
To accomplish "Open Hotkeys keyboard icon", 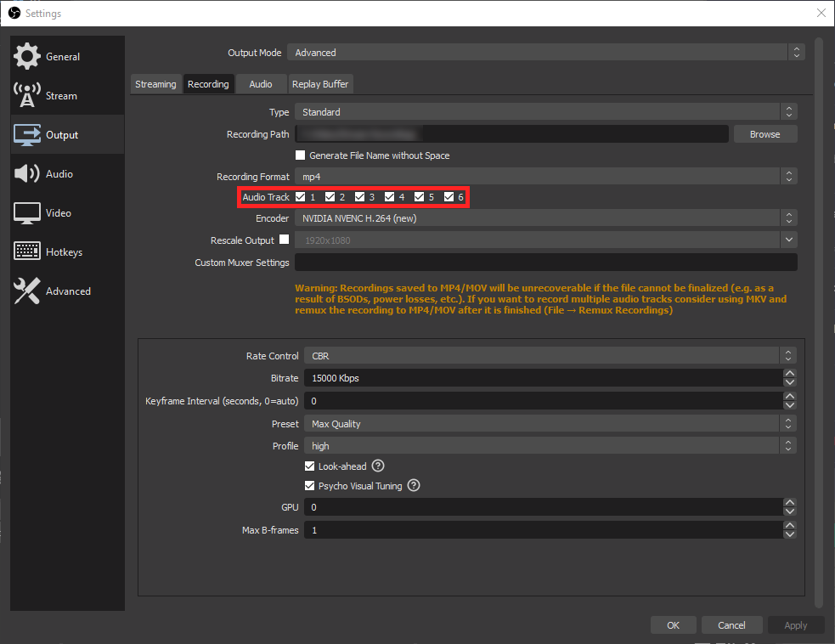I will (26, 251).
